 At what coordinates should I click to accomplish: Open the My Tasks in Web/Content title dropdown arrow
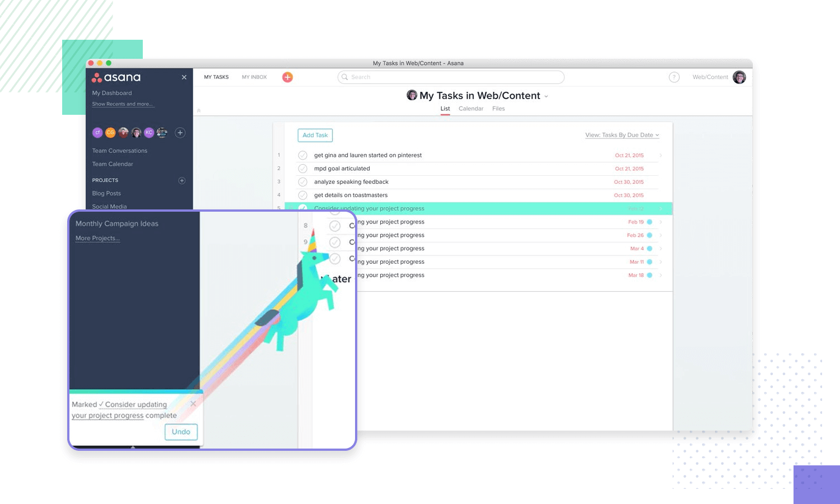[546, 96]
